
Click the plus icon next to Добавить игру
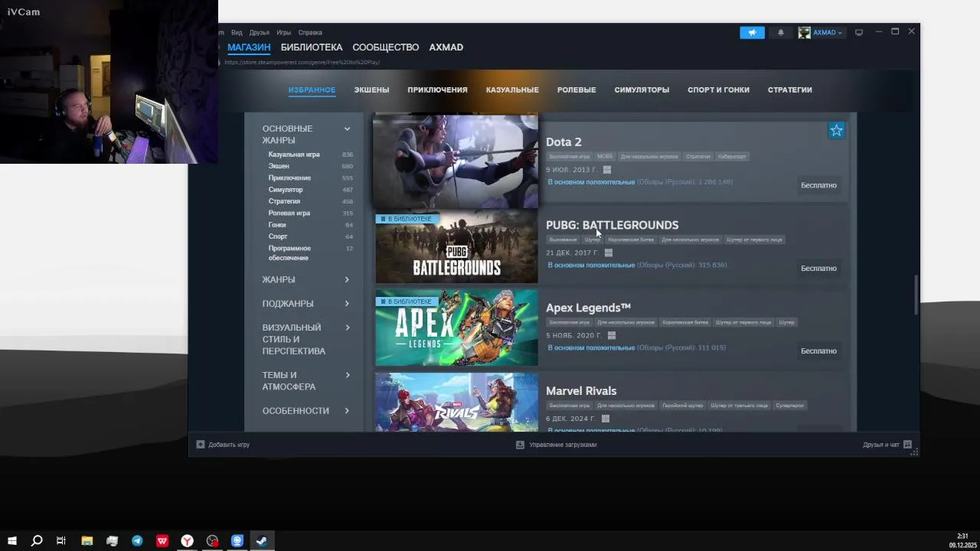click(x=201, y=444)
